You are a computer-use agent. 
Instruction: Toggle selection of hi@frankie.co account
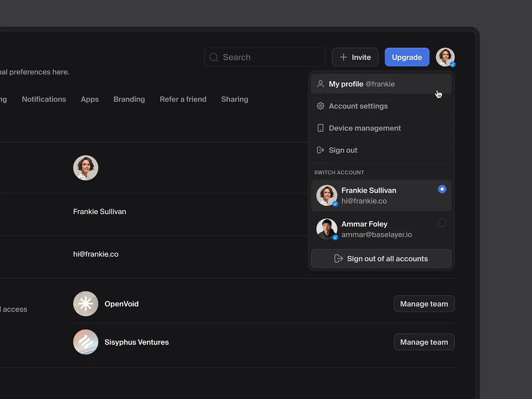(x=381, y=195)
